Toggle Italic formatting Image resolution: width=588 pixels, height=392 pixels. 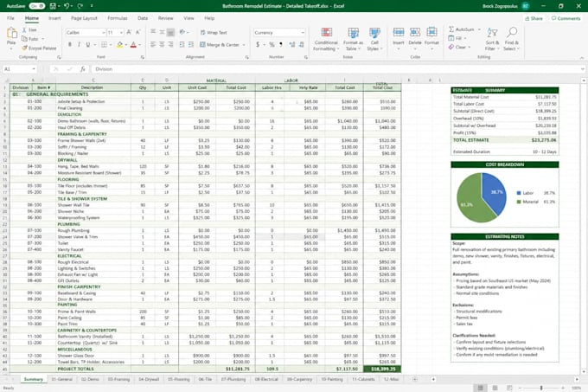coord(80,45)
